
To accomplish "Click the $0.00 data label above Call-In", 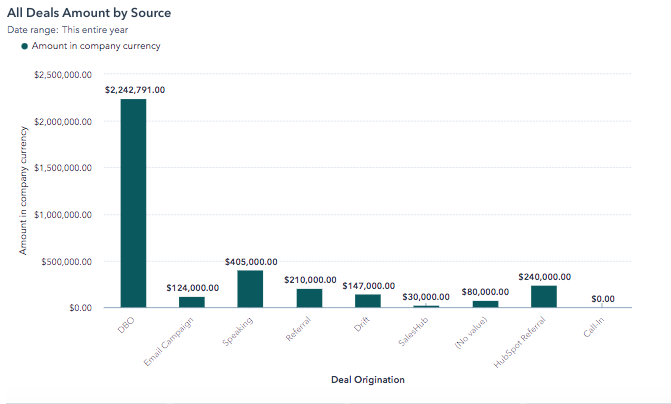I will (x=603, y=299).
